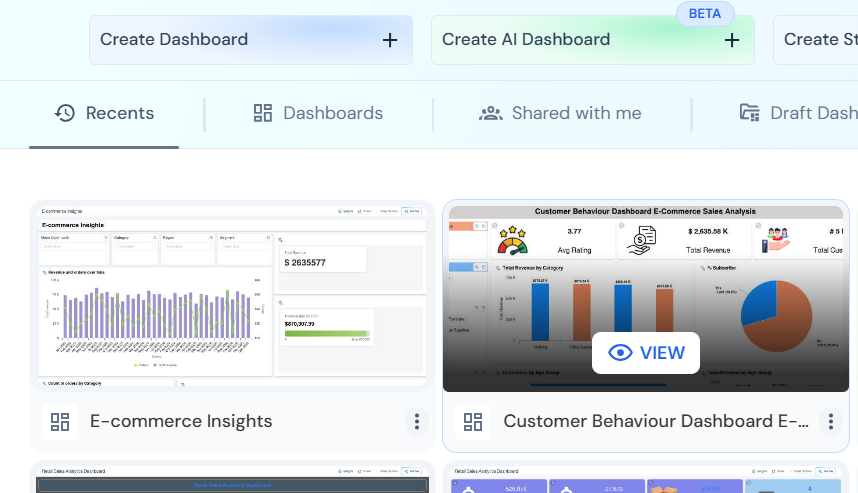
Task: Click dashboard icon beside E-commerce Insights title
Action: pyautogui.click(x=60, y=421)
